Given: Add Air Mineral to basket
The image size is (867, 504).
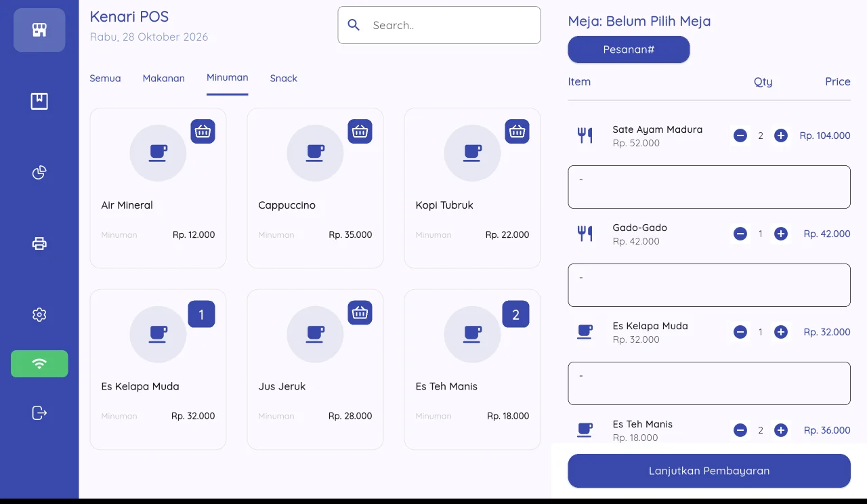Looking at the screenshot, I should 203,131.
